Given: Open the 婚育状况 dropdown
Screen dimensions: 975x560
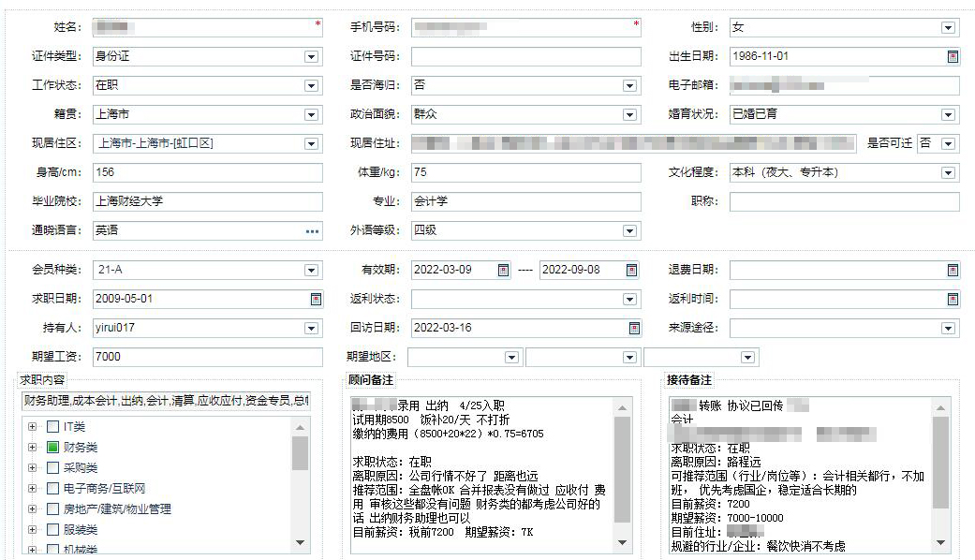Looking at the screenshot, I should coord(948,115).
